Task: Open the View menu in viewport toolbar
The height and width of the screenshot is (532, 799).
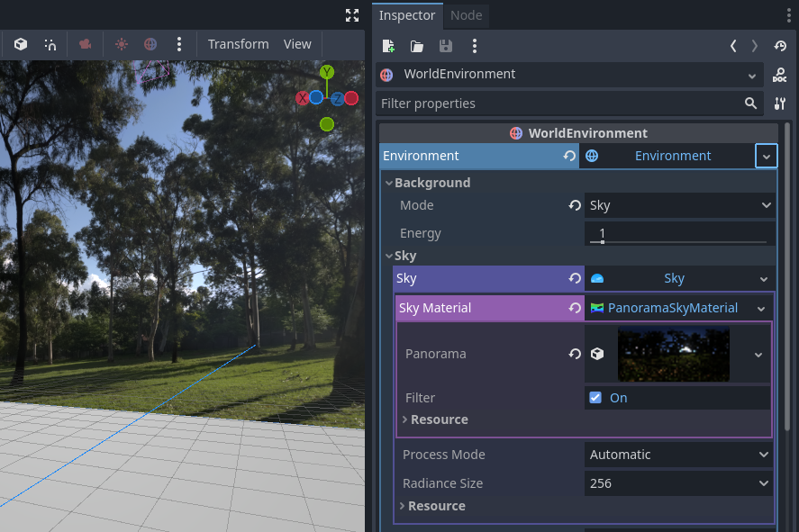Action: click(x=297, y=44)
